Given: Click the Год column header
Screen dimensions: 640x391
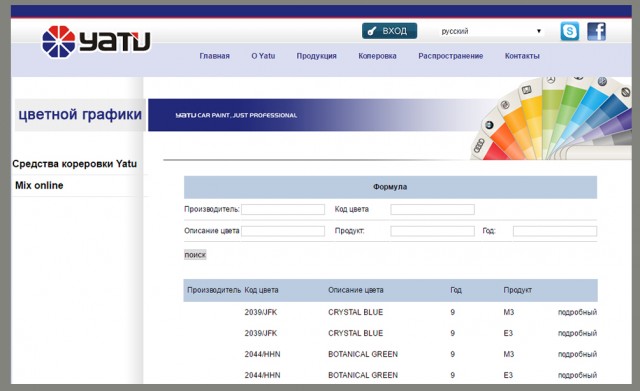Looking at the screenshot, I should pos(456,290).
